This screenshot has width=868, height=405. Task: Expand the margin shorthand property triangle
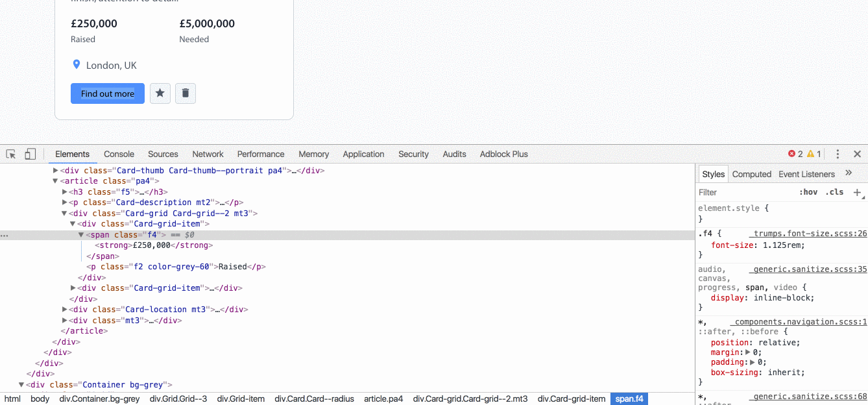point(749,352)
